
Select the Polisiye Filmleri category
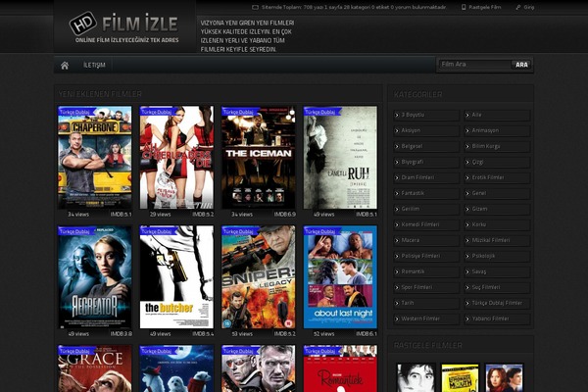point(426,256)
